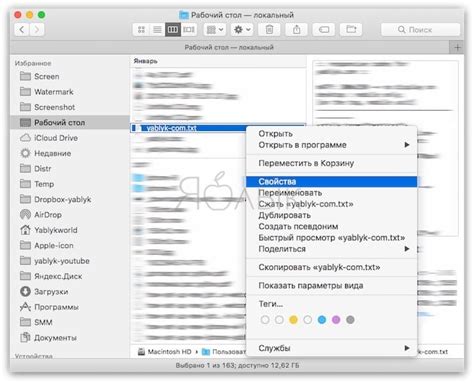Click the share toolbar icon
Viewport: 474px width, 383px height.
click(296, 30)
